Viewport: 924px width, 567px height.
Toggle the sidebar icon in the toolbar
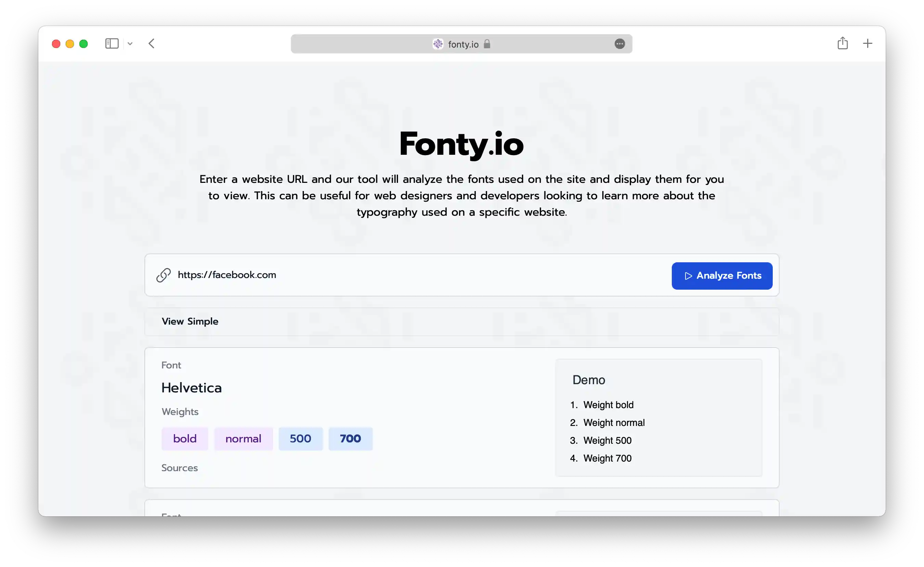coord(112,43)
